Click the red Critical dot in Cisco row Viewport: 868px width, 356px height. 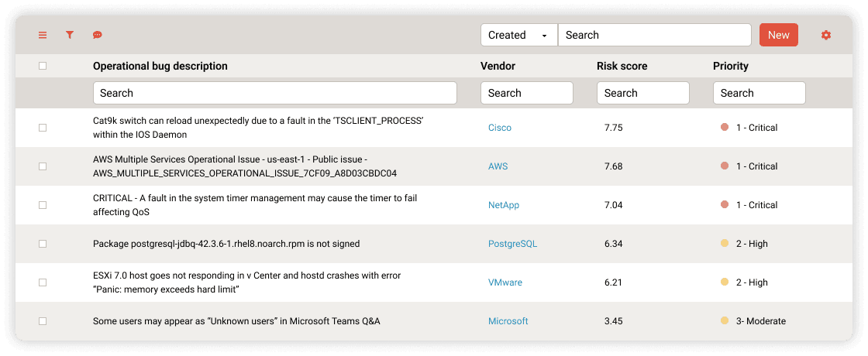pos(724,128)
